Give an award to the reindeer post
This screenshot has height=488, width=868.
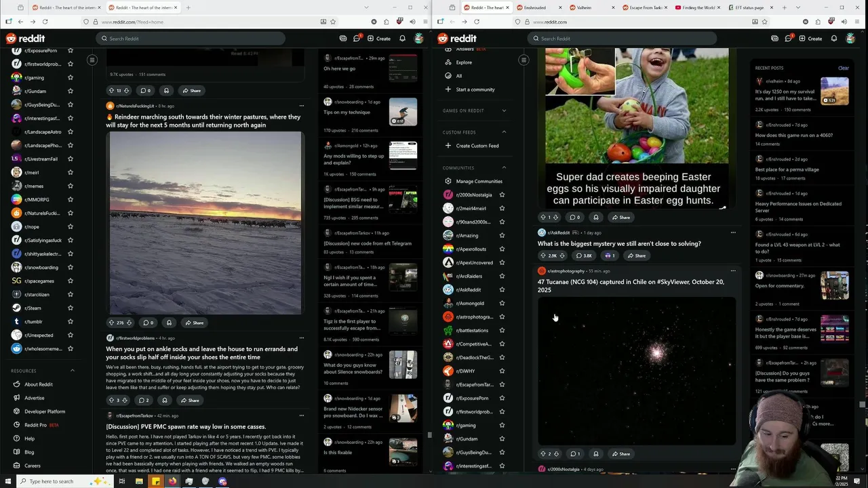[170, 323]
